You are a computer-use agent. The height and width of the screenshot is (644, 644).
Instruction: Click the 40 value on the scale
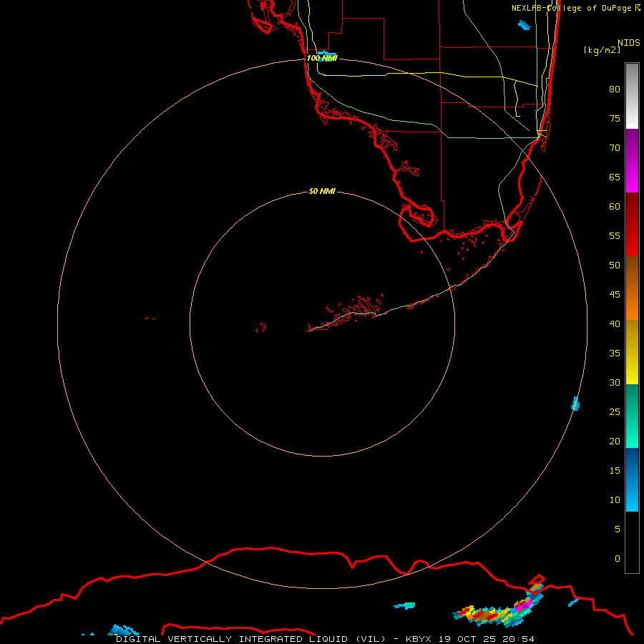point(615,323)
